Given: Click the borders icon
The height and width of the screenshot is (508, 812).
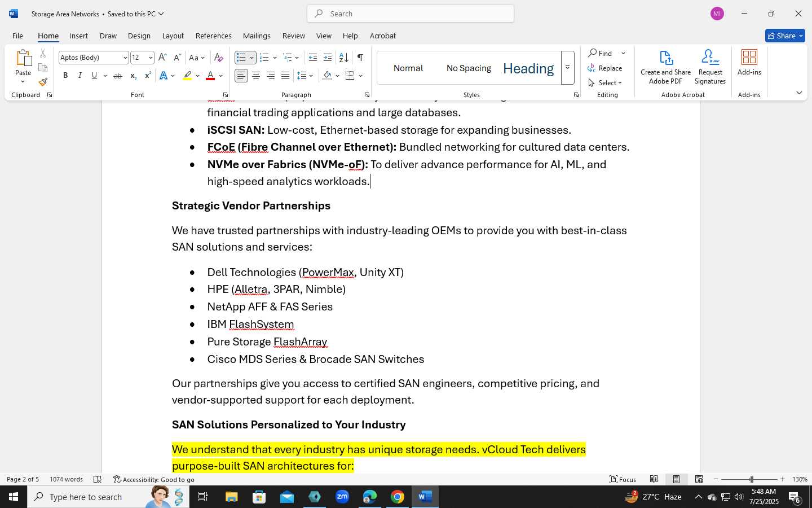Looking at the screenshot, I should (x=350, y=76).
